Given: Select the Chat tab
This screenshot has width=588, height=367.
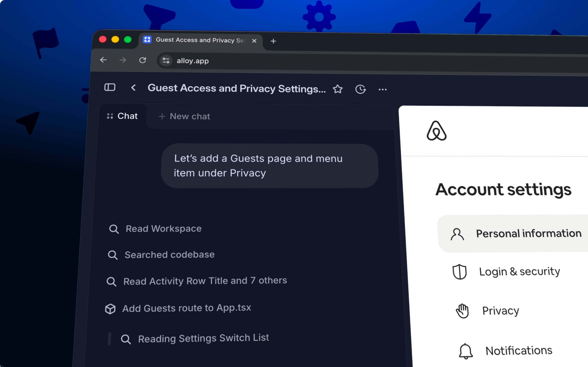Looking at the screenshot, I should click(x=123, y=116).
